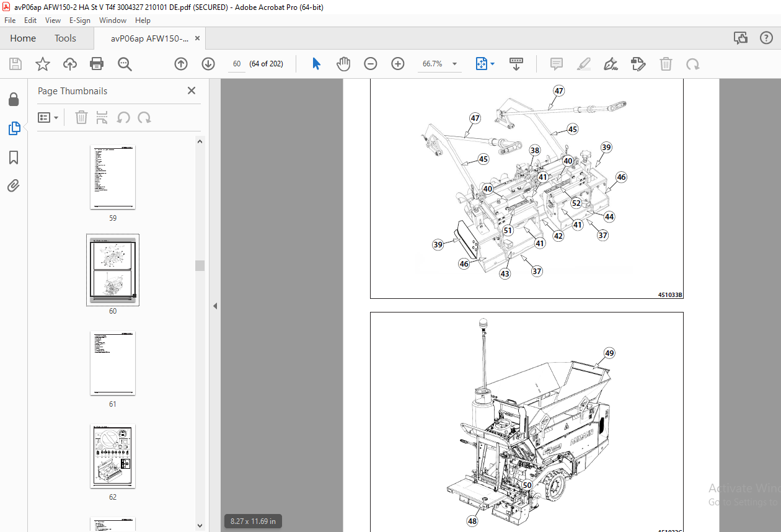The height and width of the screenshot is (532, 781).
Task: Delete pages icon in thumbnails panel
Action: pyautogui.click(x=81, y=117)
